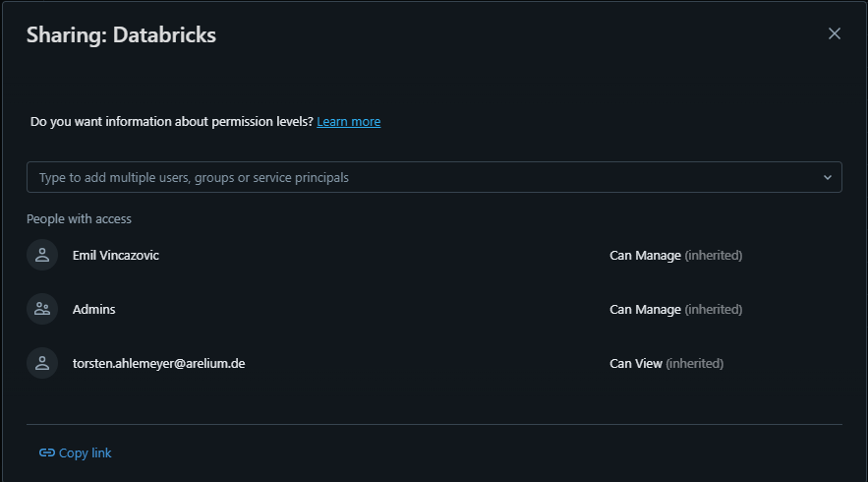
Task: Click torsten.ahlemeyer's user avatar icon
Action: coord(42,363)
